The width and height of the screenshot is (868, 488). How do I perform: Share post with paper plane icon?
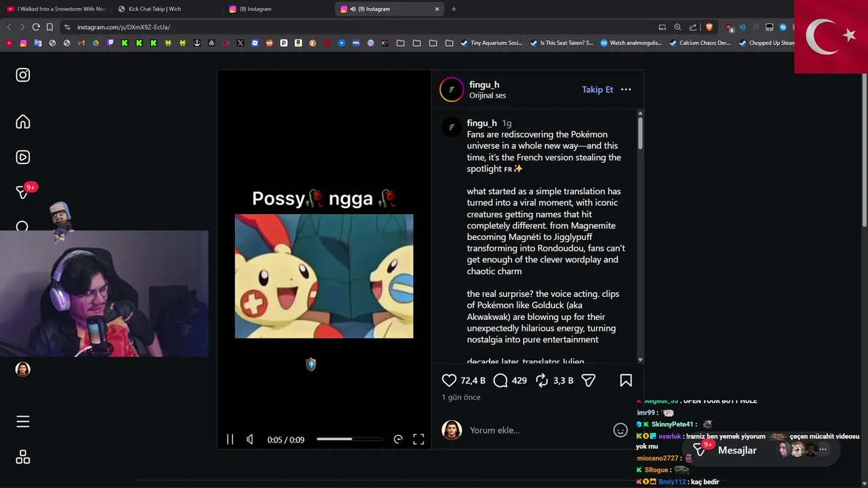click(x=589, y=380)
